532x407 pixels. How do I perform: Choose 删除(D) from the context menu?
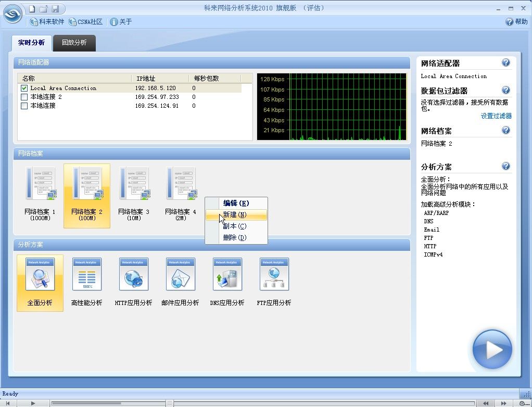[235, 238]
